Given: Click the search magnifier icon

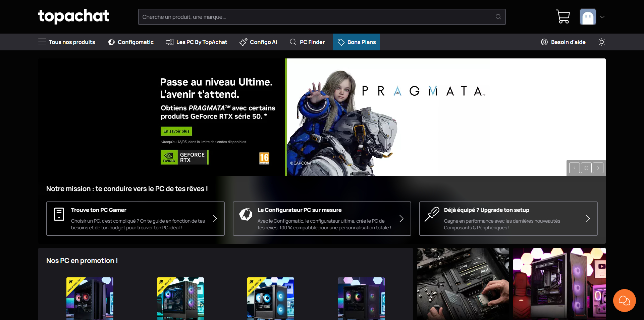Looking at the screenshot, I should tap(498, 17).
